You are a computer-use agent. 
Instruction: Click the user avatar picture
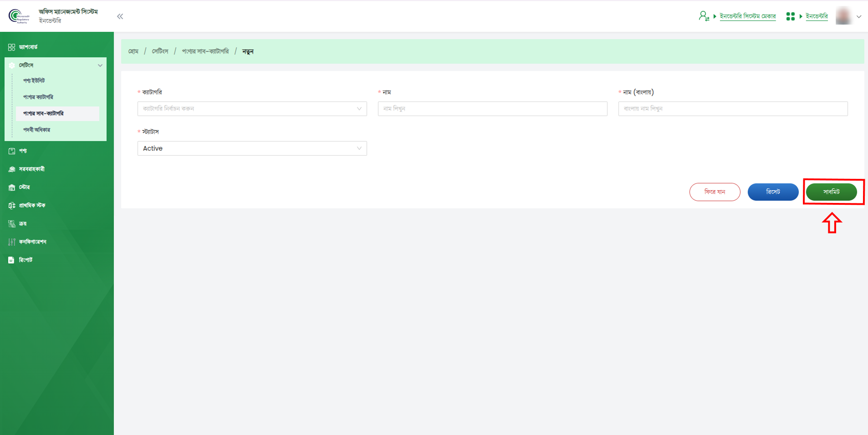pyautogui.click(x=844, y=16)
